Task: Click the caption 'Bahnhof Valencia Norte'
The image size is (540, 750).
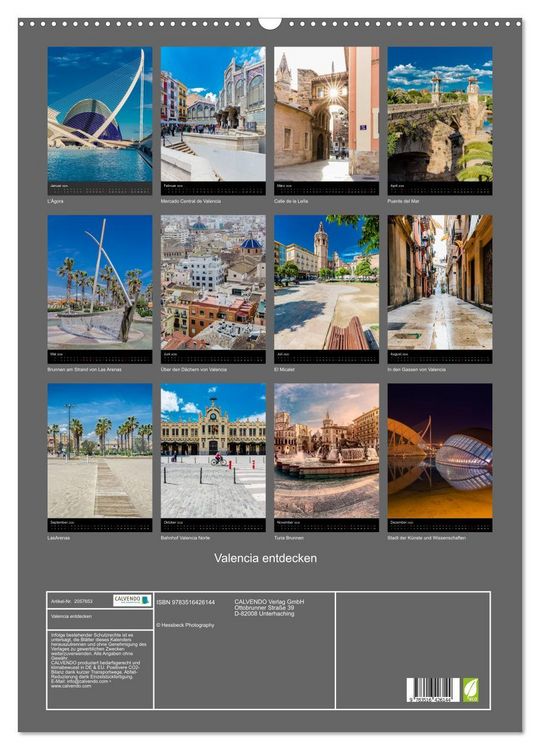Action: coord(185,538)
